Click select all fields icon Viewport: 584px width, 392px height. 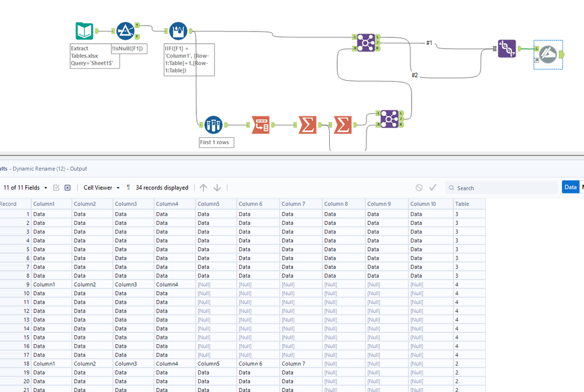click(x=56, y=188)
